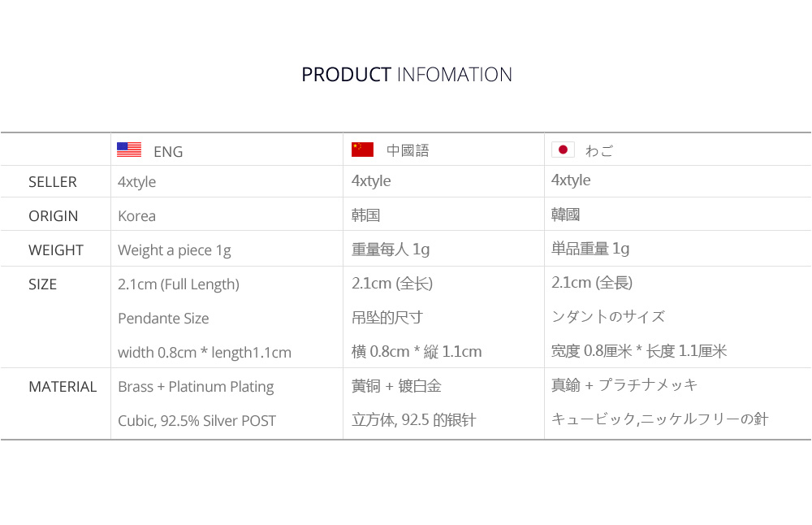812x525 pixels.
Task: Click 'Brass + Platinum Plating' text
Action: [196, 387]
